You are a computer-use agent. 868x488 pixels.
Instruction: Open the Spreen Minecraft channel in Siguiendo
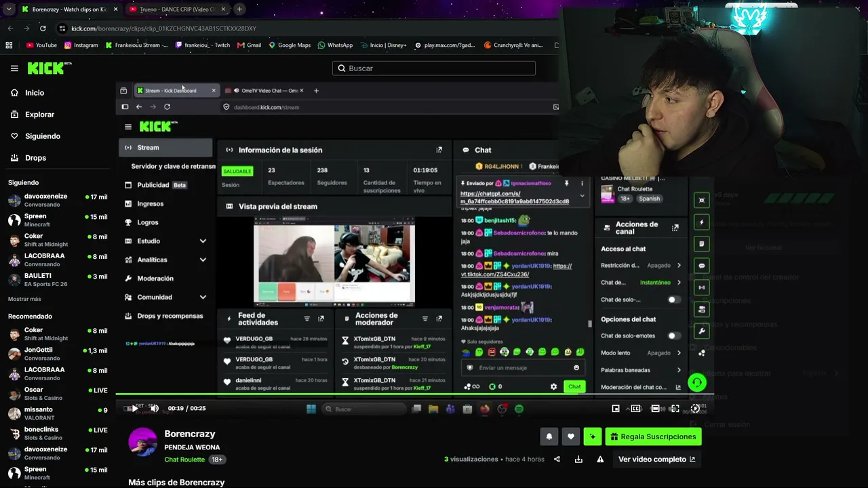coord(58,220)
